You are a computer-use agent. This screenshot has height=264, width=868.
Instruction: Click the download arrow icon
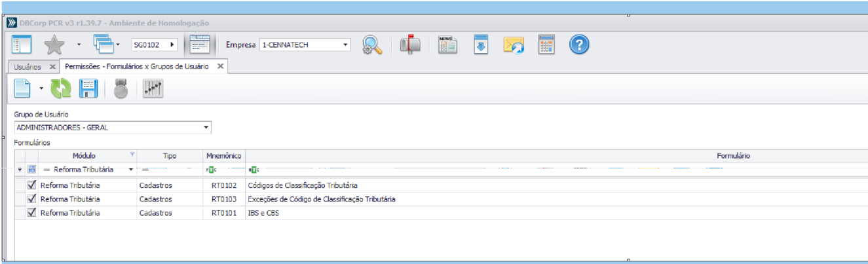(481, 45)
